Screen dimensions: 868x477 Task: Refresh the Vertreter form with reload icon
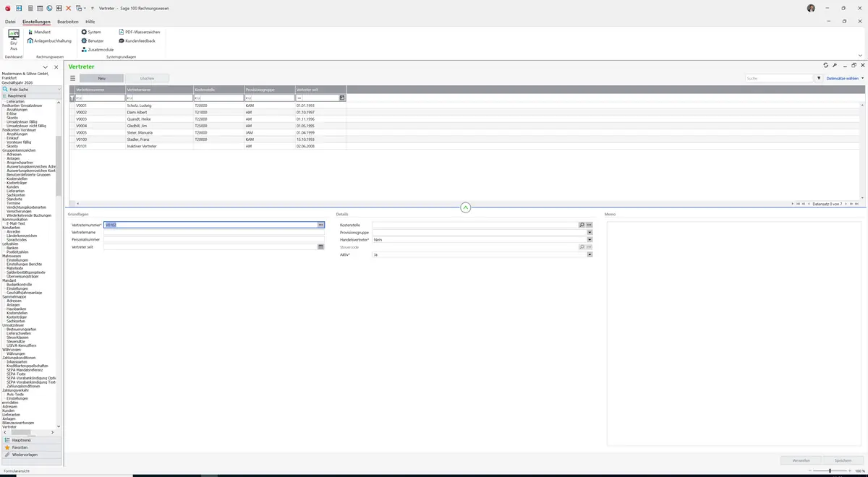tap(826, 66)
